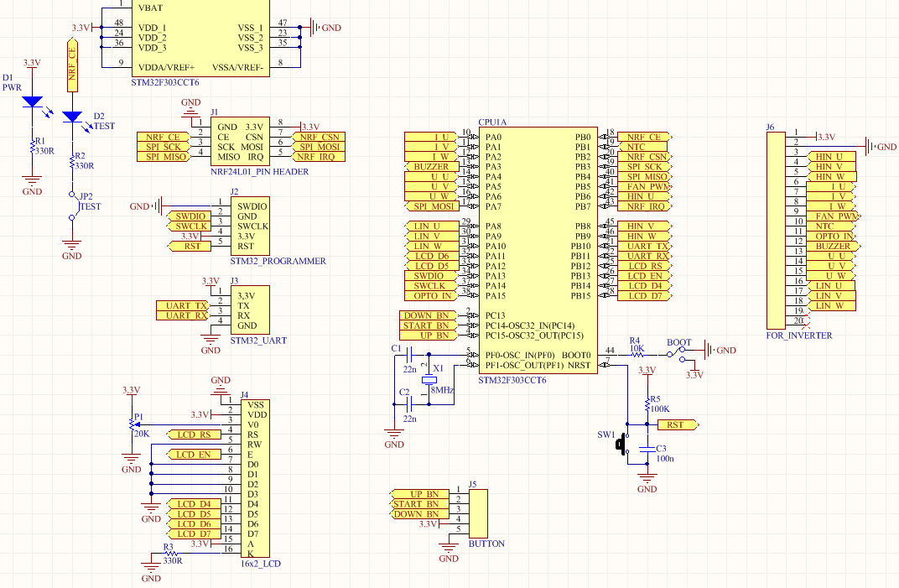Screen dimensions: 899x588
Task: Select the LCD_EN port at J4
Action: 194,455
